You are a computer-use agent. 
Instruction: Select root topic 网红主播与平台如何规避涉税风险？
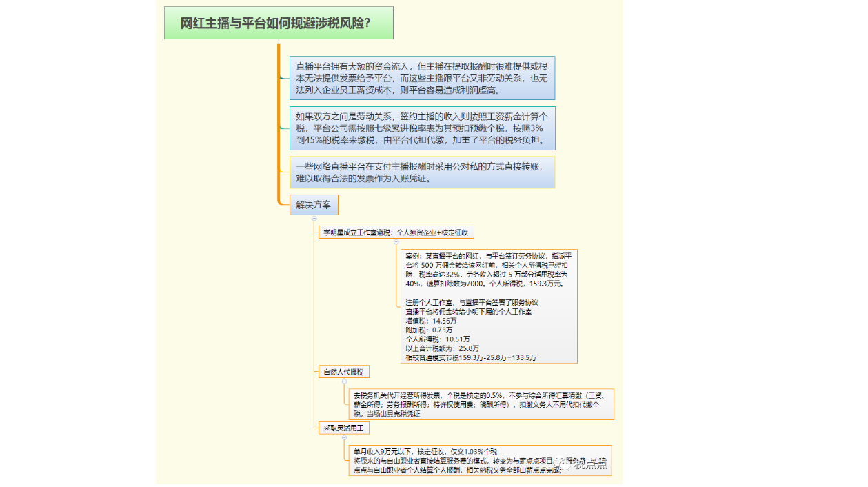279,23
